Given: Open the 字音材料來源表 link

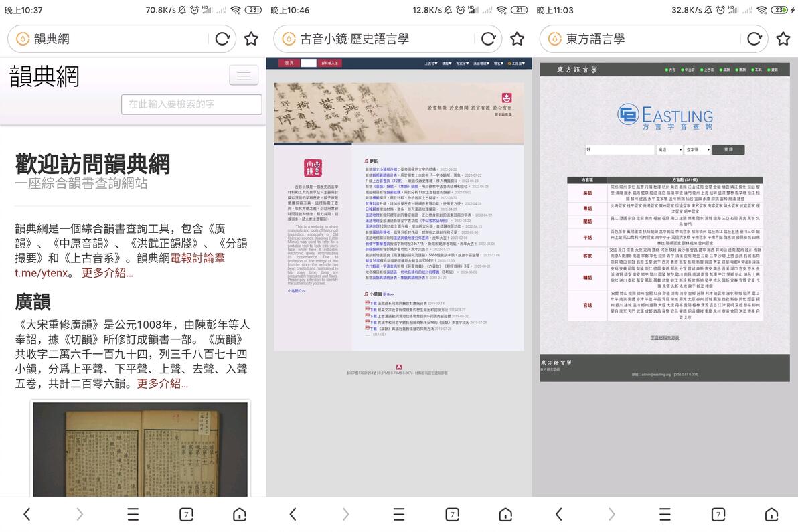Looking at the screenshot, I should (665, 338).
